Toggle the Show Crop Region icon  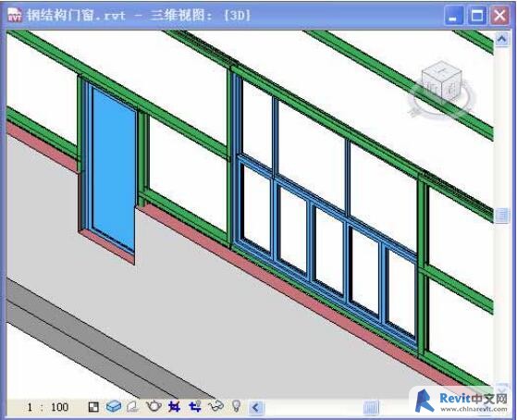pos(195,406)
